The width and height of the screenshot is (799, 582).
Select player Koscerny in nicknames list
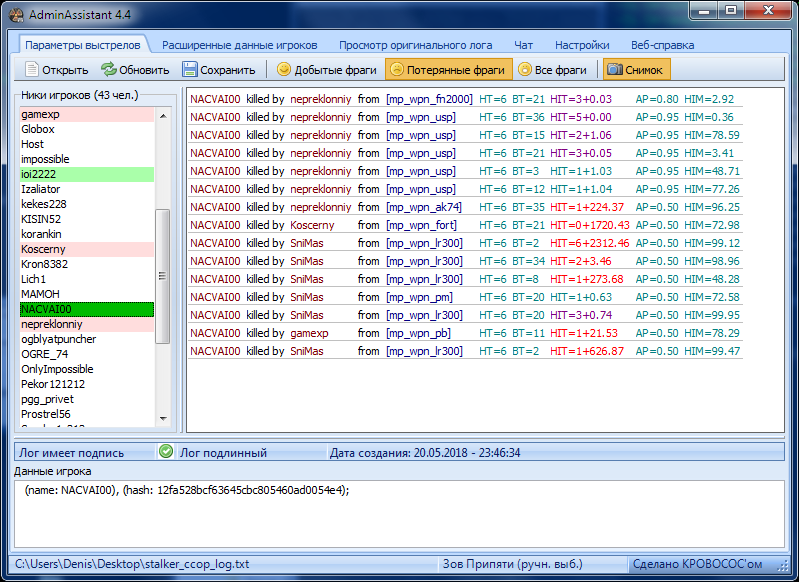pyautogui.click(x=87, y=249)
